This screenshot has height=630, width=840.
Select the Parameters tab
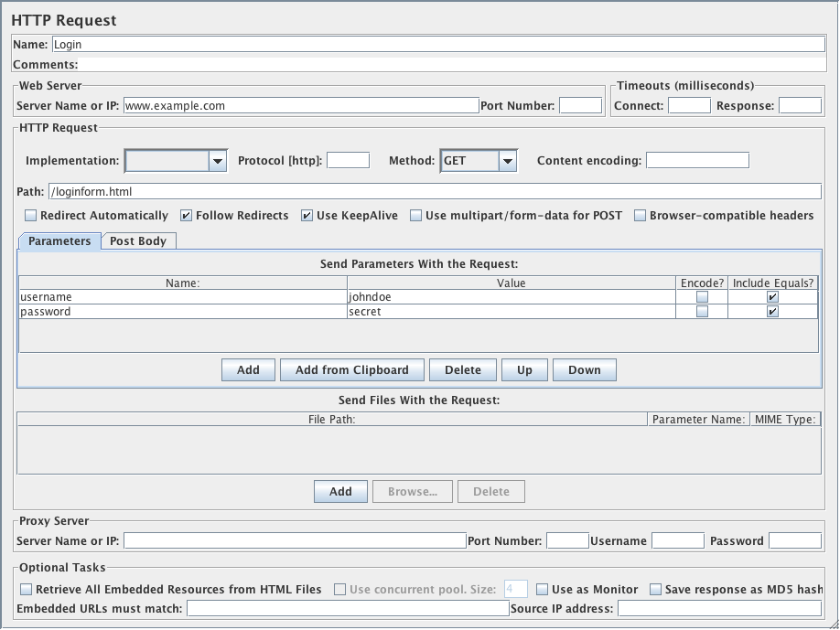coord(59,241)
